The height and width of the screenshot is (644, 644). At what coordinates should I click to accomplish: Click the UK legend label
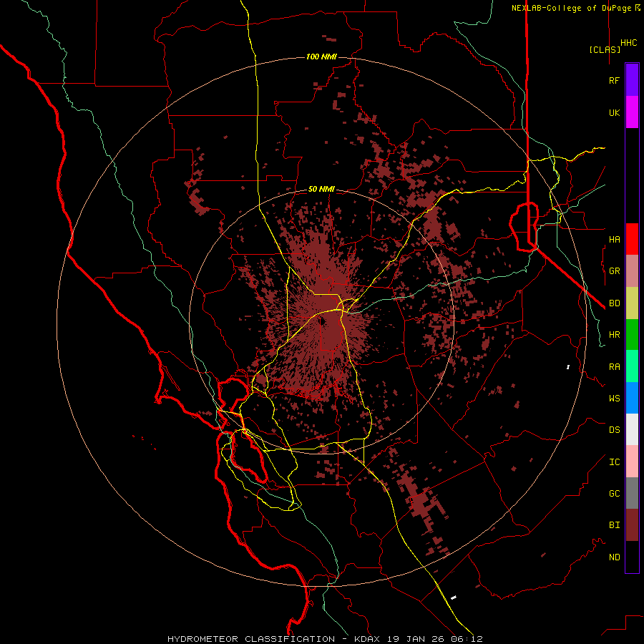(614, 112)
